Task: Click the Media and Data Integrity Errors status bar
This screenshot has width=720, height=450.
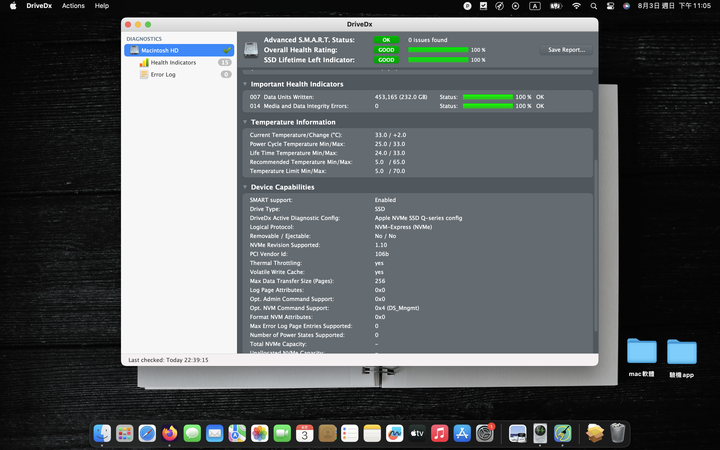Action: click(488, 106)
